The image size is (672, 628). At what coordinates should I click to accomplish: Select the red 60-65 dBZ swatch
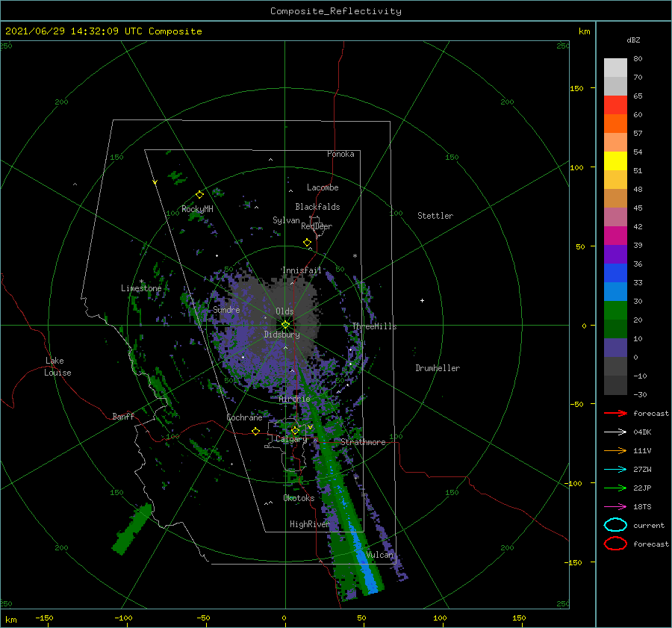click(x=615, y=105)
